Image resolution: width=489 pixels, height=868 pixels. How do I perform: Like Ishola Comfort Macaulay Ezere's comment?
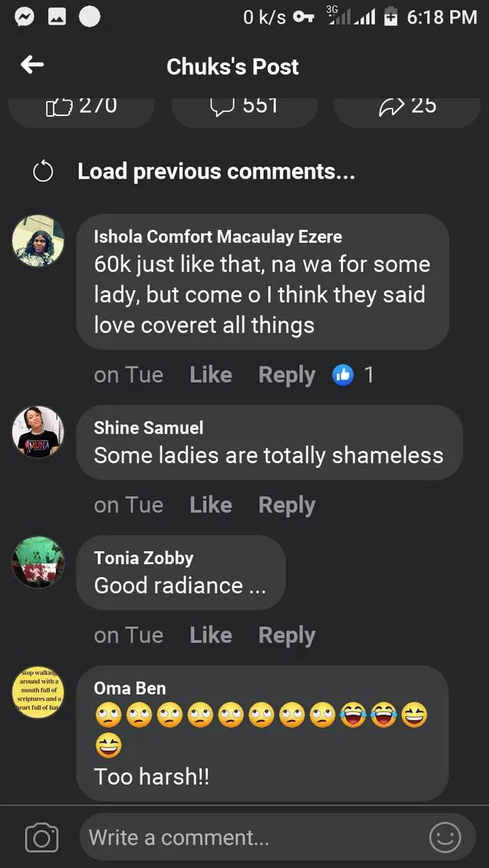(210, 375)
